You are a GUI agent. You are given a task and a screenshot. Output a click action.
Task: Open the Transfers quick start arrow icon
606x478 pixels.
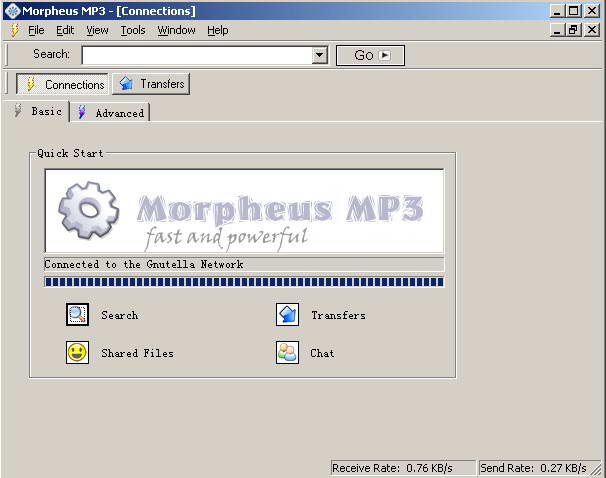pyautogui.click(x=287, y=315)
